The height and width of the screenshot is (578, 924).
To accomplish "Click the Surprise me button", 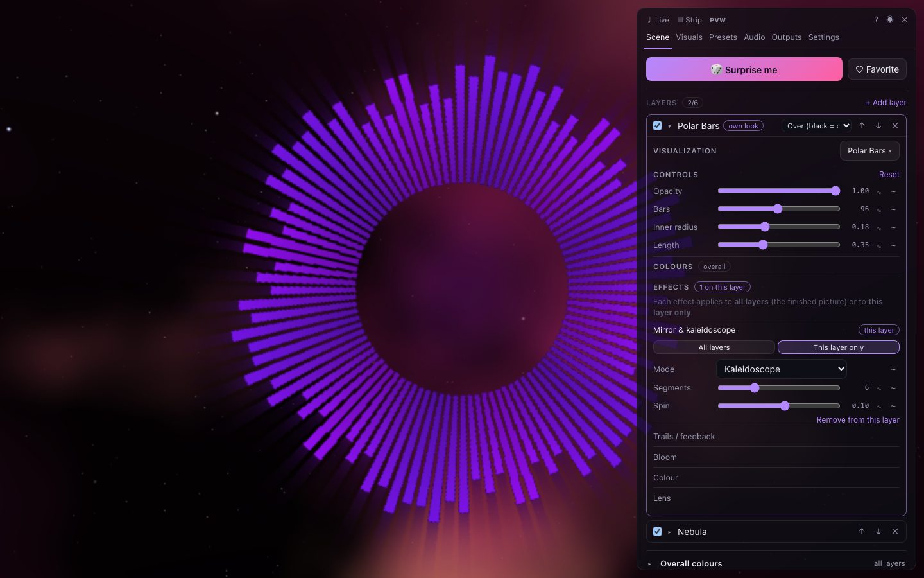I will pyautogui.click(x=744, y=69).
